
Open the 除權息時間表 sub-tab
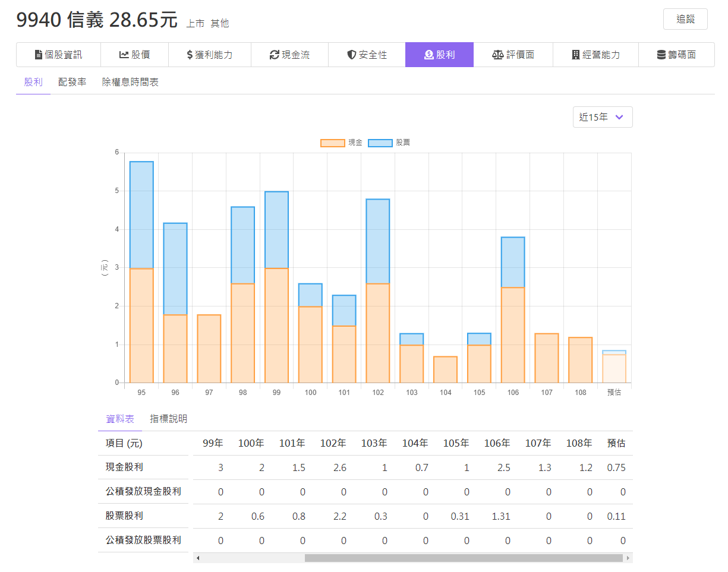tap(130, 82)
